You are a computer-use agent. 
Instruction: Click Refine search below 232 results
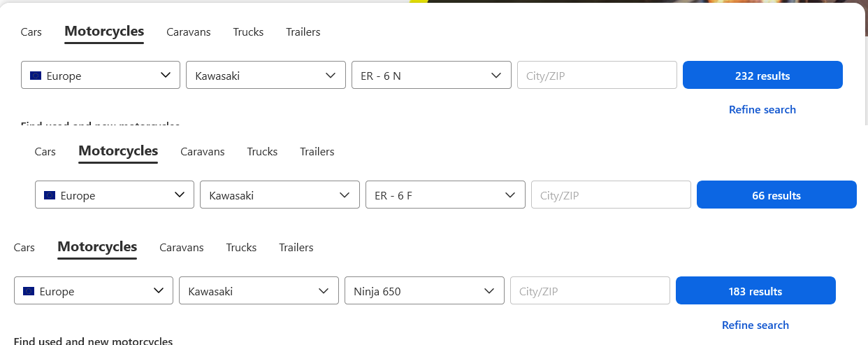pos(762,109)
